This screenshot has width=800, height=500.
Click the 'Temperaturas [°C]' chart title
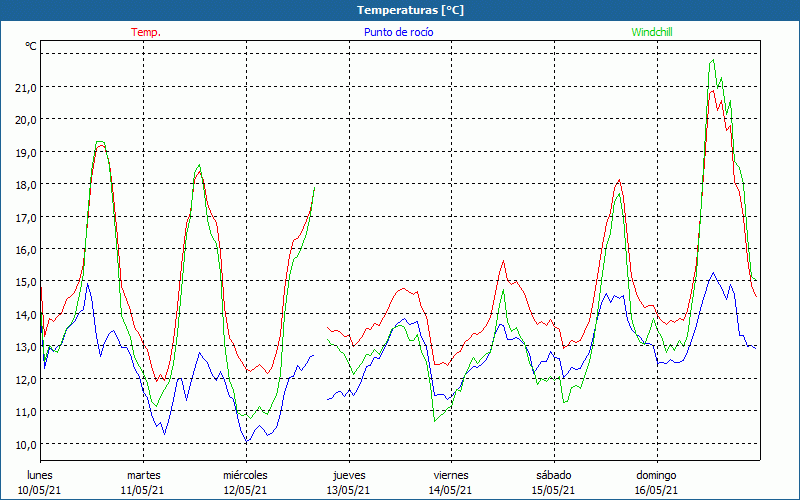point(410,10)
